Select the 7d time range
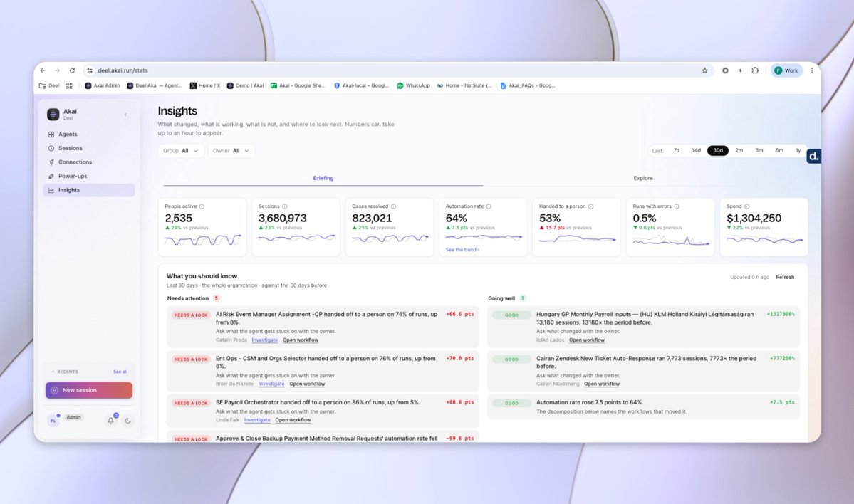The height and width of the screenshot is (504, 854). 677,151
